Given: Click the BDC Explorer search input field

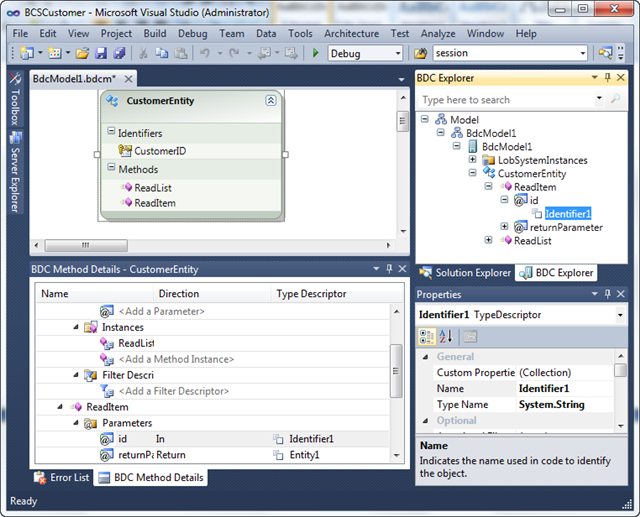Looking at the screenshot, I should [x=506, y=100].
